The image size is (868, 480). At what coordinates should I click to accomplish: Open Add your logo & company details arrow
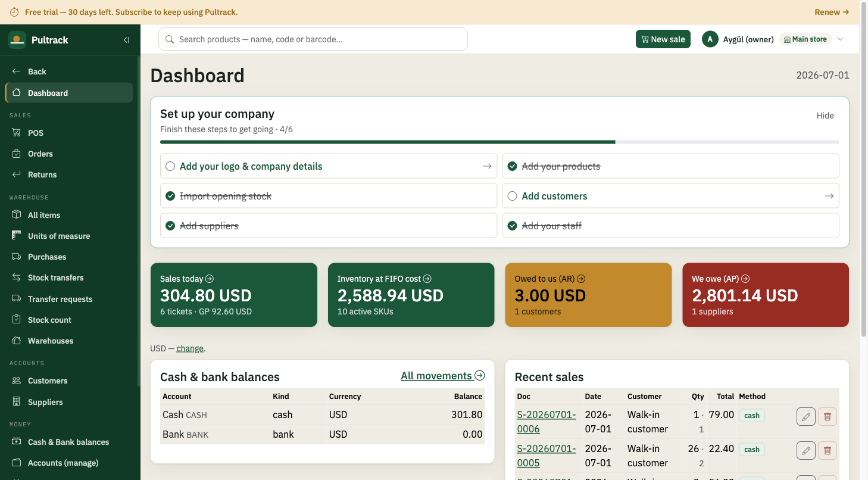487,166
